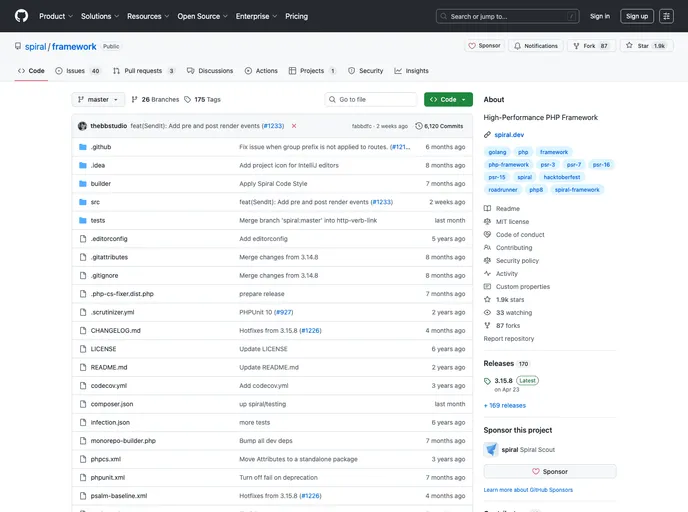Open the builder folder
Viewport: 688px width, 512px height.
pos(101,184)
